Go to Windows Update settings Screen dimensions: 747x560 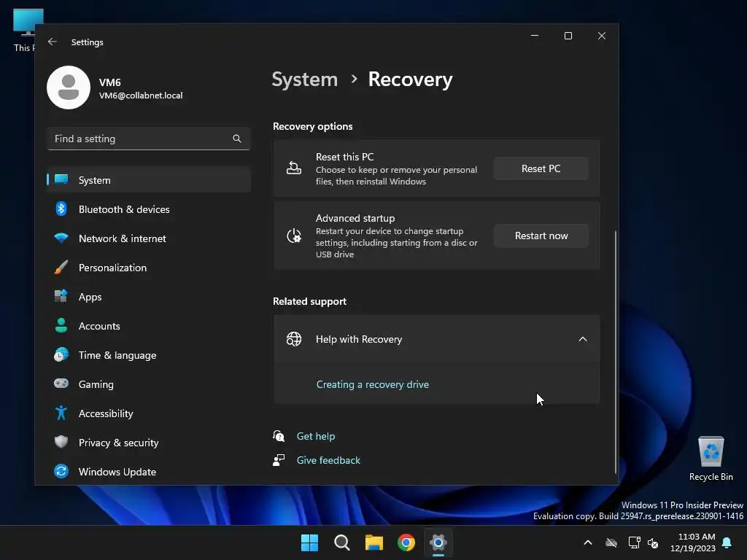(149, 472)
